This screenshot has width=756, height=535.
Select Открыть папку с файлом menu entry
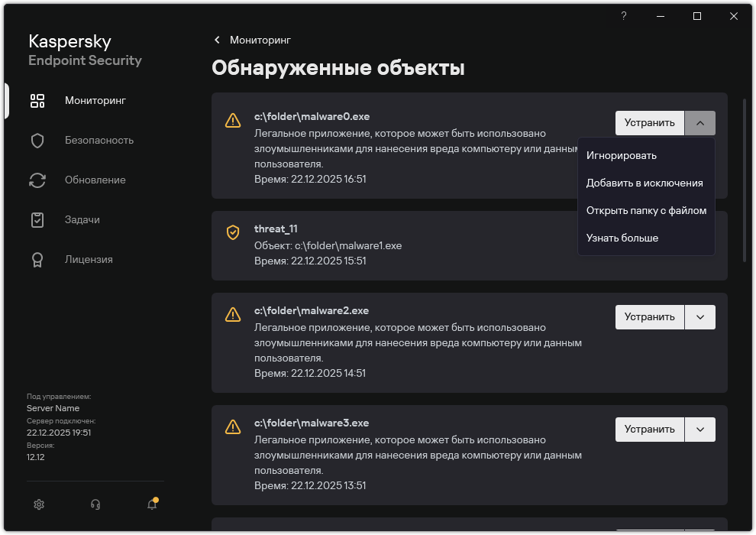tap(646, 211)
